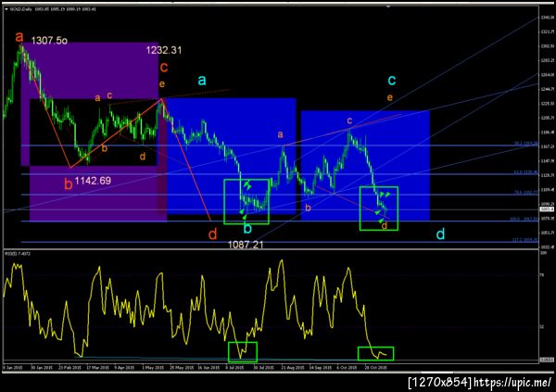Image resolution: width=556 pixels, height=392 pixels.
Task: Select the cyan wave label c at top right
Action: (x=392, y=81)
